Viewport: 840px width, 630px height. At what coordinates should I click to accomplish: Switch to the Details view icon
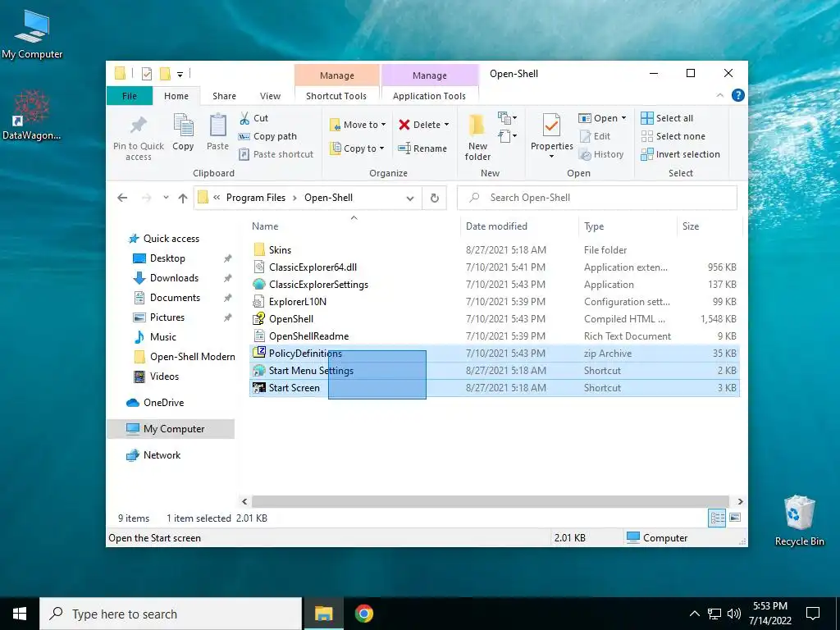(x=717, y=518)
